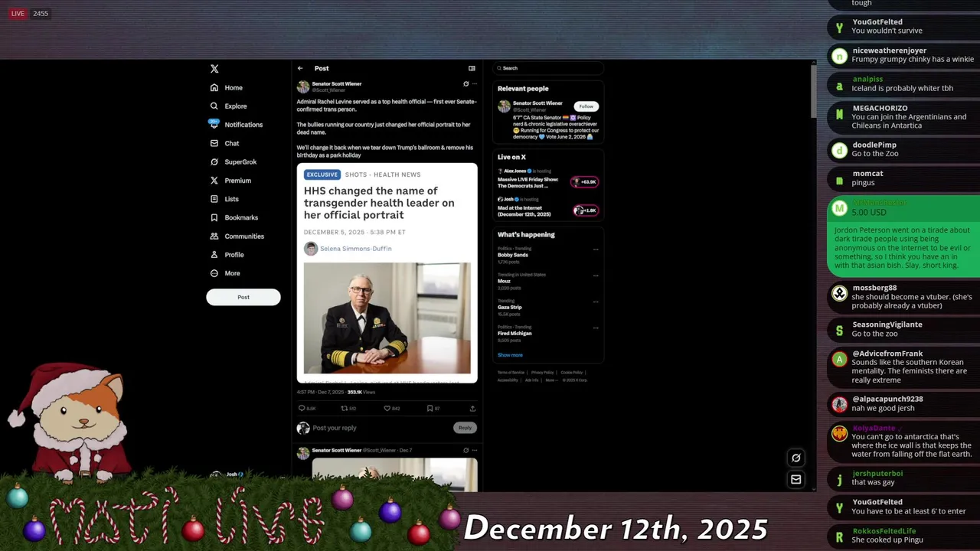980x551 pixels.
Task: Click the 5.00 USD superchat message
Action: pos(903,236)
